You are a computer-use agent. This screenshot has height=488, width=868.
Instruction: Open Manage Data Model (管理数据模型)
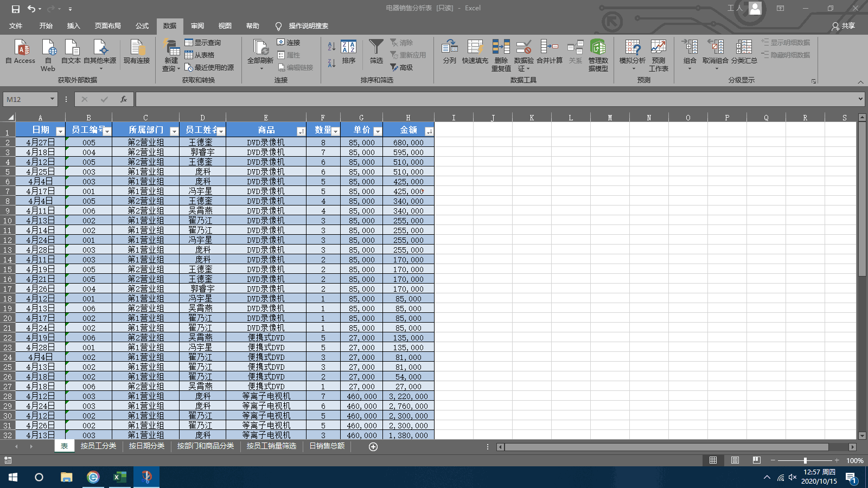coord(598,55)
